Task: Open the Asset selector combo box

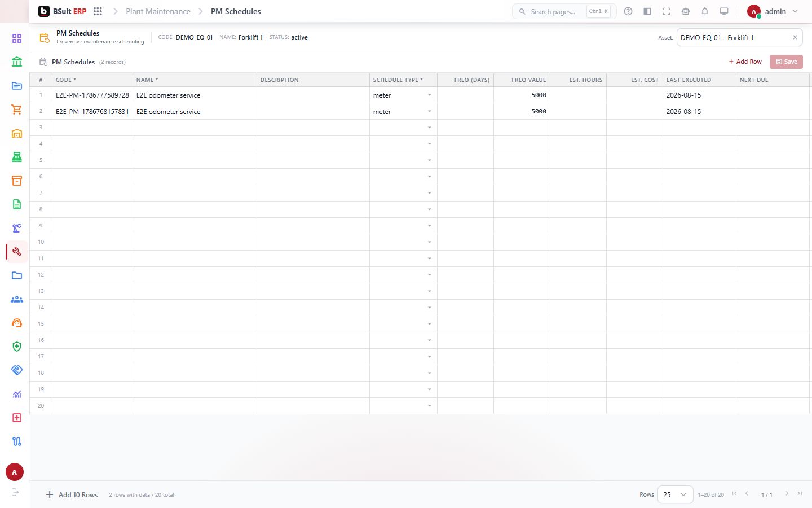Action: point(739,37)
